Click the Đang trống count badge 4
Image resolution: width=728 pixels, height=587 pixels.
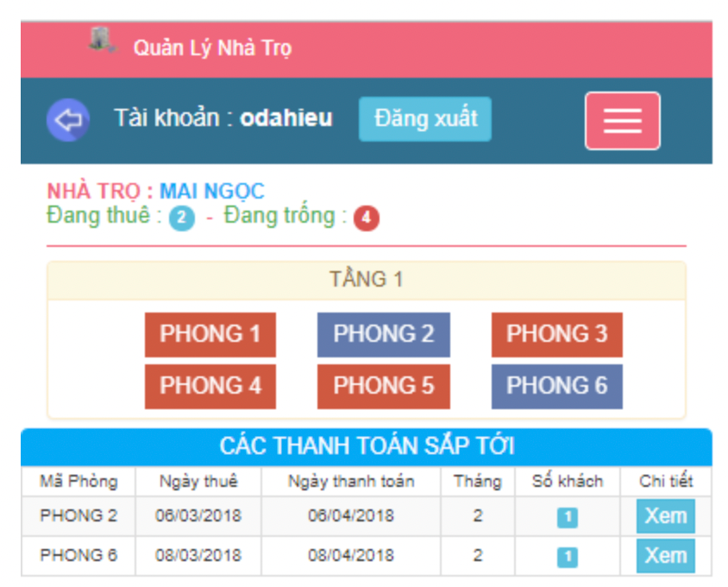(367, 218)
